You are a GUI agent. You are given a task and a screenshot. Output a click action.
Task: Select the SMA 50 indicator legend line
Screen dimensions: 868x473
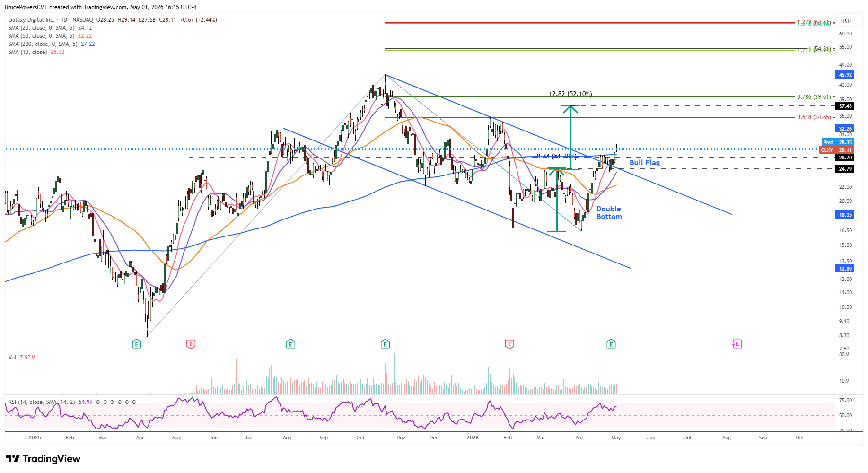pos(50,36)
